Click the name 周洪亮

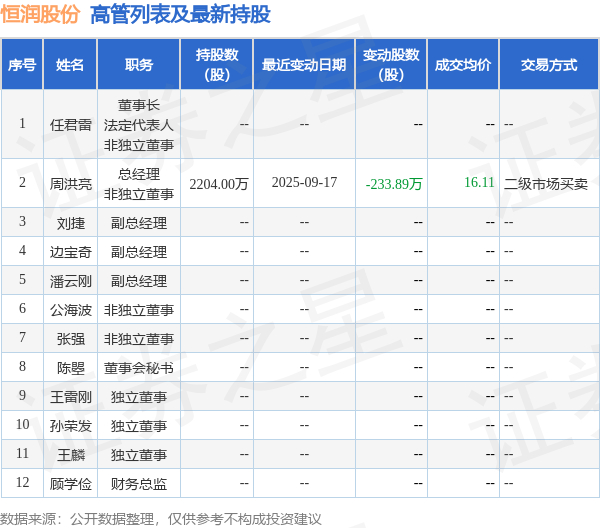click(x=70, y=184)
